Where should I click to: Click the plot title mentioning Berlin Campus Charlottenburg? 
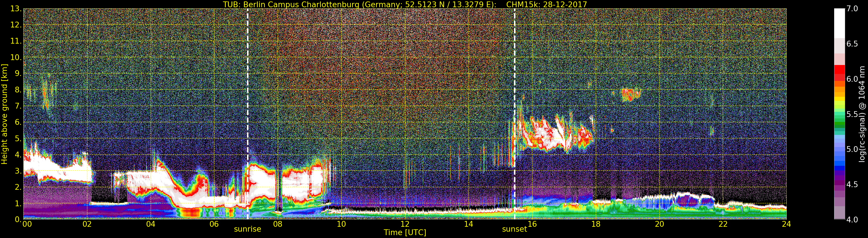click(405, 4)
